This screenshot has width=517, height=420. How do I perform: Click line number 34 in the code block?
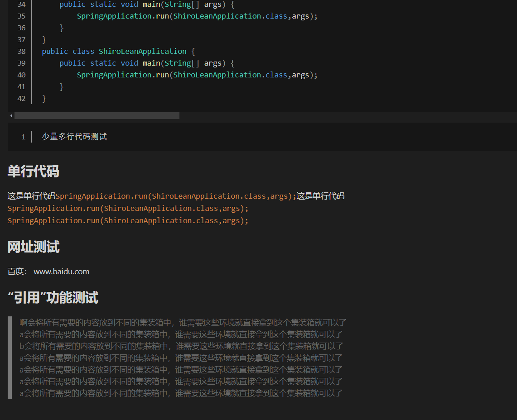21,4
